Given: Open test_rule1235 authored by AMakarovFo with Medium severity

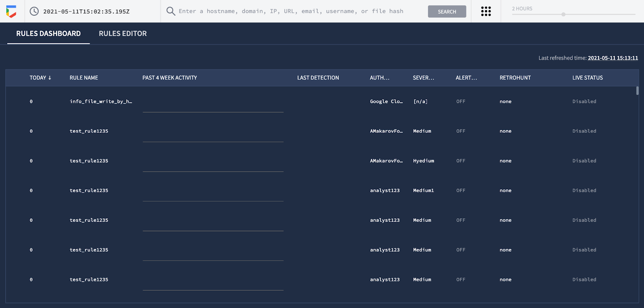Looking at the screenshot, I should [89, 131].
